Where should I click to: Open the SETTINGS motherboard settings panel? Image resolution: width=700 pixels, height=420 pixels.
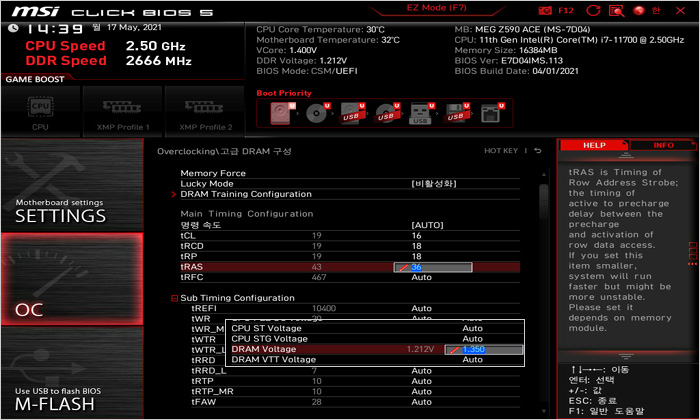point(72,185)
